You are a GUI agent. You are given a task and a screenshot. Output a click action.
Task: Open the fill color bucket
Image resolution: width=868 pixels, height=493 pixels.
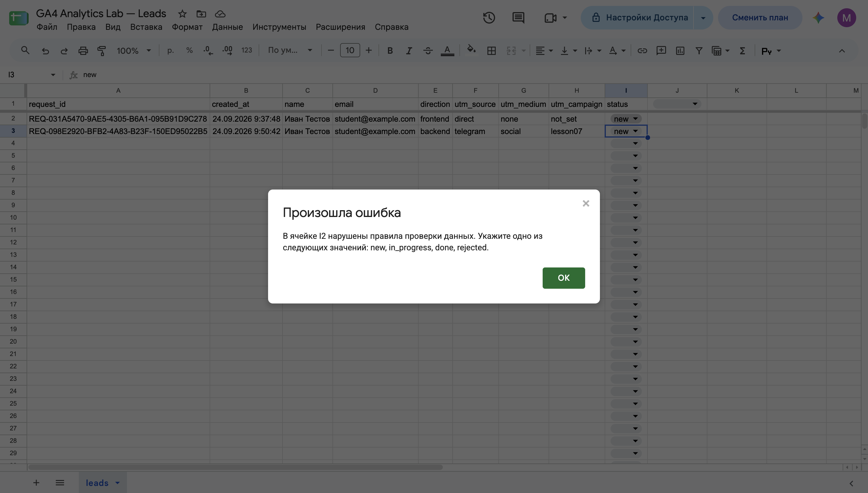pyautogui.click(x=471, y=50)
